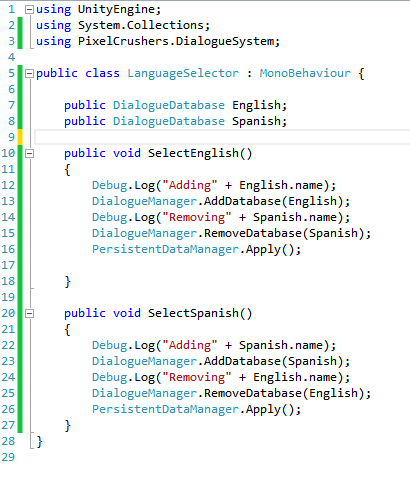Click the "Removing" string on line 14
This screenshot has height=479, width=410.
click(197, 217)
